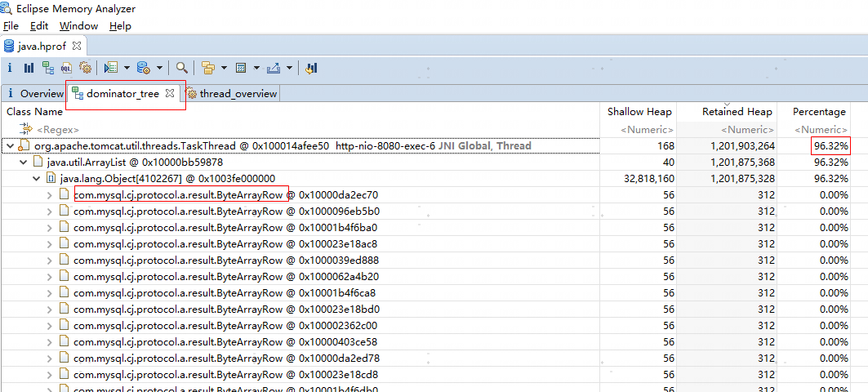The height and width of the screenshot is (392, 868).
Task: Click the Calculate retained size calculator icon
Action: (241, 68)
